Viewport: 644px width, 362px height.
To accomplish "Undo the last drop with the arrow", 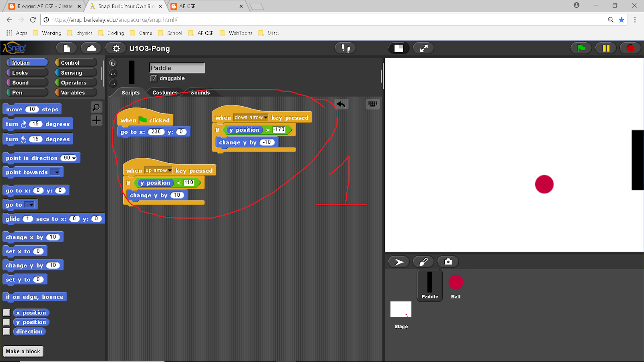I will click(x=341, y=104).
